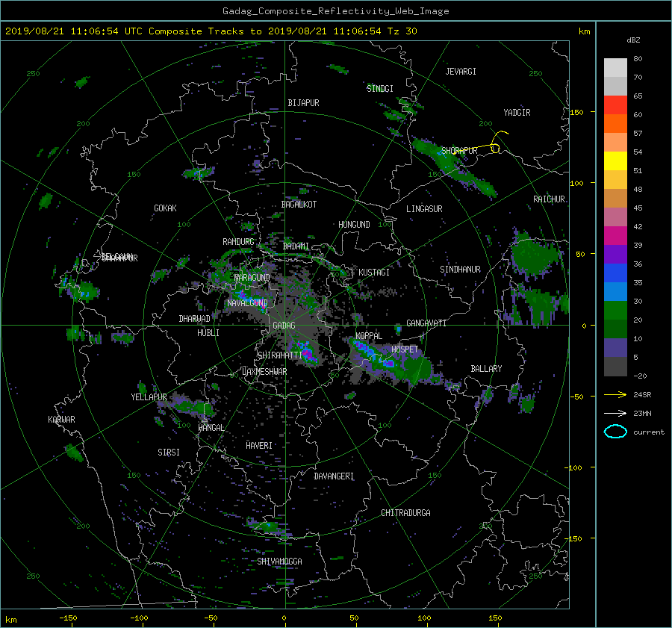The image size is (672, 628).
Task: Click the SHORAPUR city label
Action: 459,151
